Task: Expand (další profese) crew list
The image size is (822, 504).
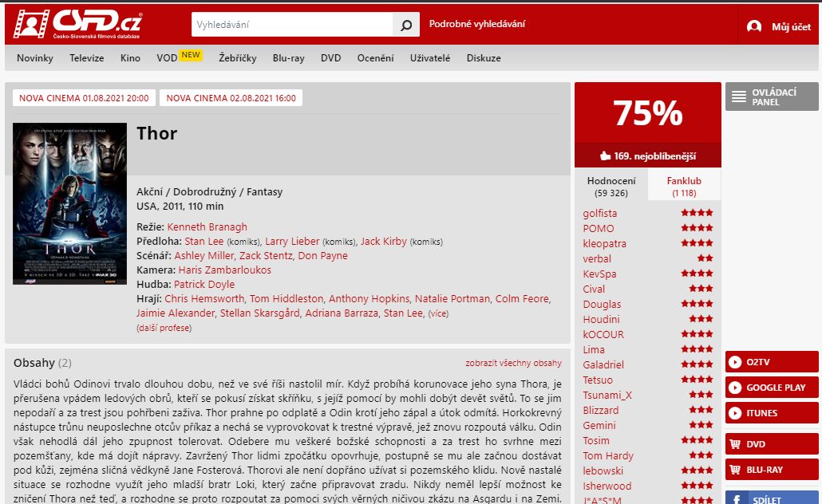Action: pyautogui.click(x=164, y=328)
